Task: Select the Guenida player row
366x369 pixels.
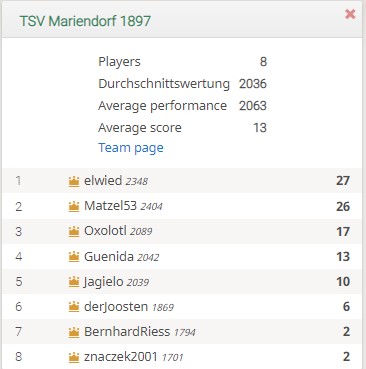Action: (x=182, y=256)
